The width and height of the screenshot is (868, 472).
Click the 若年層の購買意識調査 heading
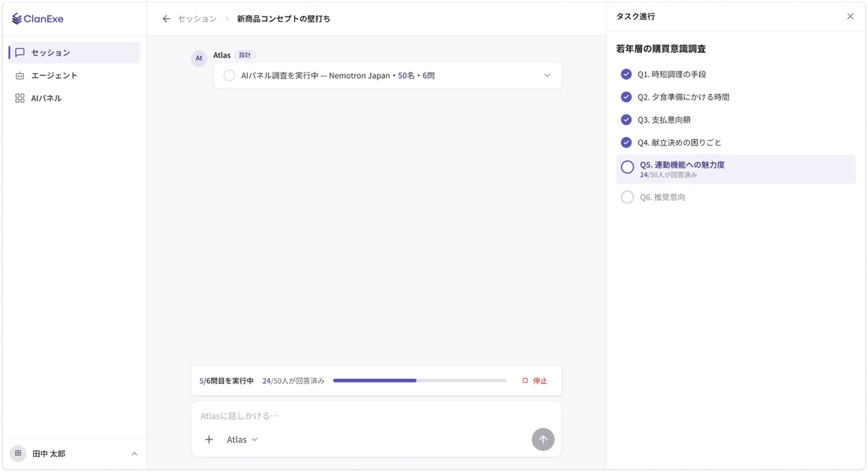(661, 49)
